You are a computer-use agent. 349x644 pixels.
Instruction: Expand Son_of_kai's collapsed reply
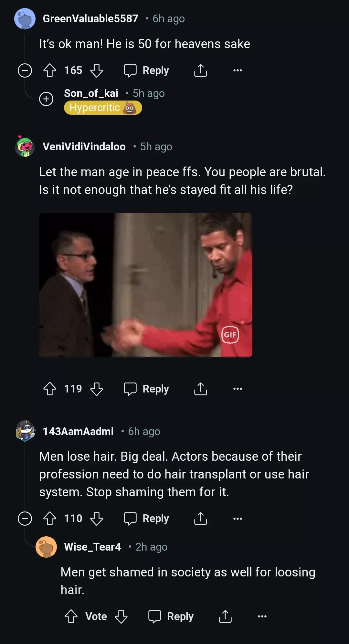[46, 99]
